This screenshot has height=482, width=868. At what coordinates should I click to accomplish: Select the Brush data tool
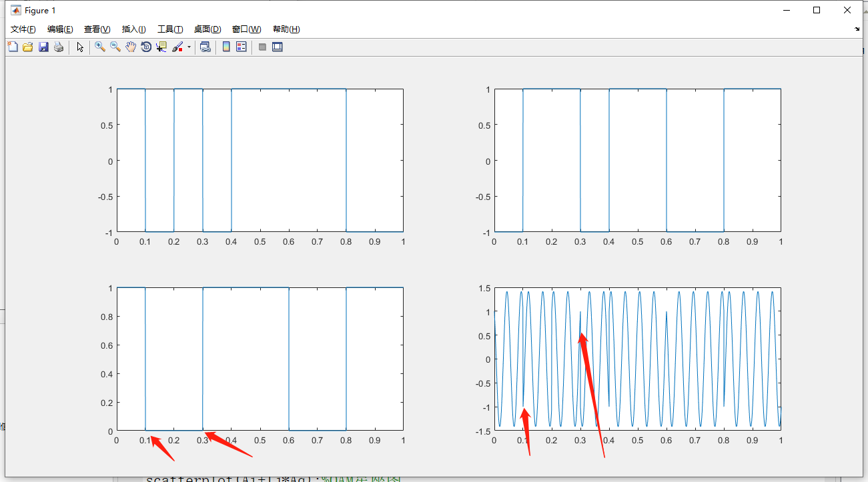tap(178, 47)
